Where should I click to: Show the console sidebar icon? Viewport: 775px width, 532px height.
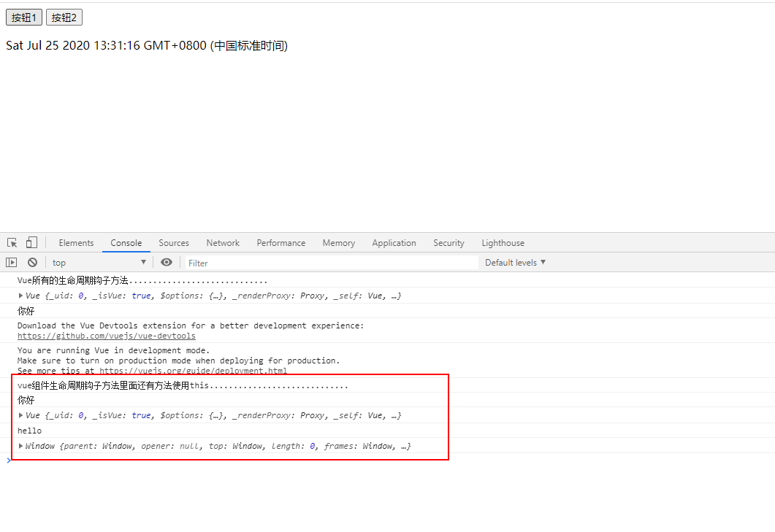[x=12, y=262]
